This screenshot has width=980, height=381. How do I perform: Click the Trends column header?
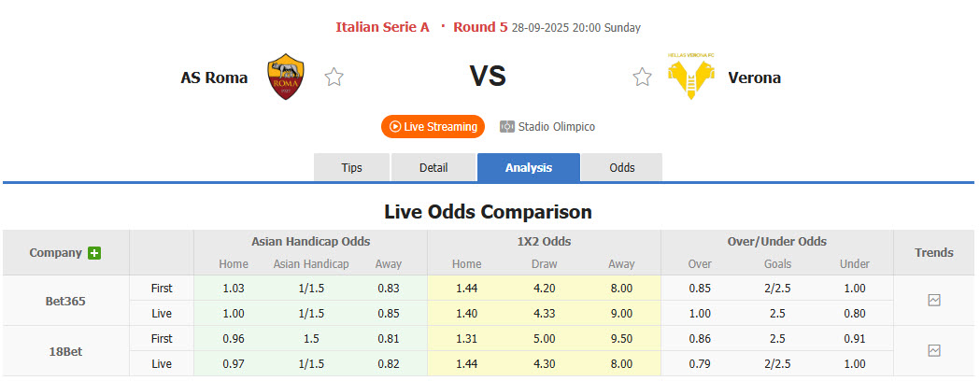[x=934, y=252]
